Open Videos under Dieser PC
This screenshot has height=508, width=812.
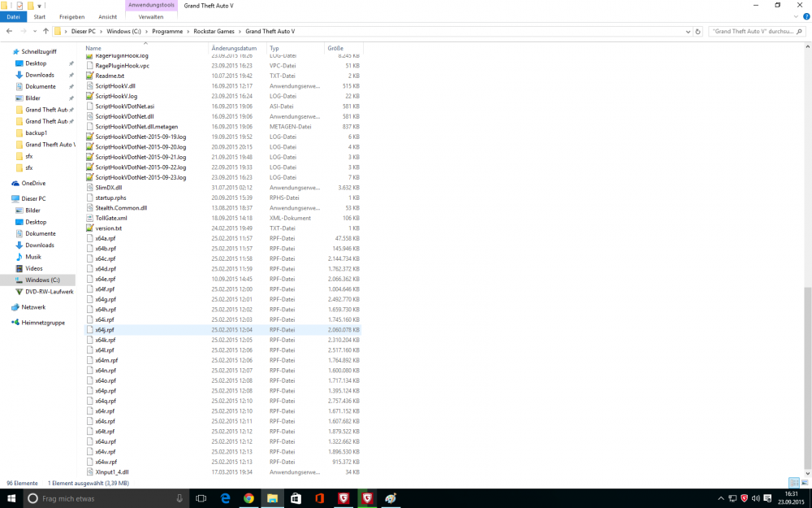point(33,268)
